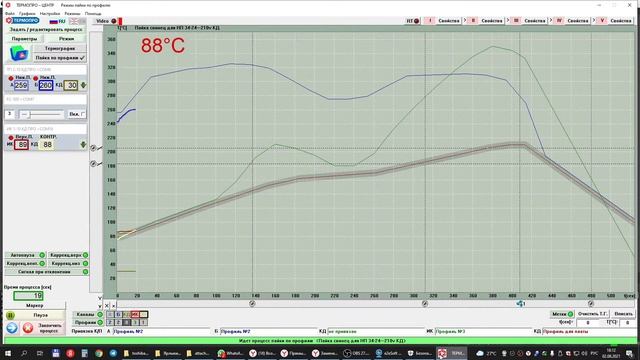
Task: Click the ИК temperature field 89
Action: tap(22, 144)
